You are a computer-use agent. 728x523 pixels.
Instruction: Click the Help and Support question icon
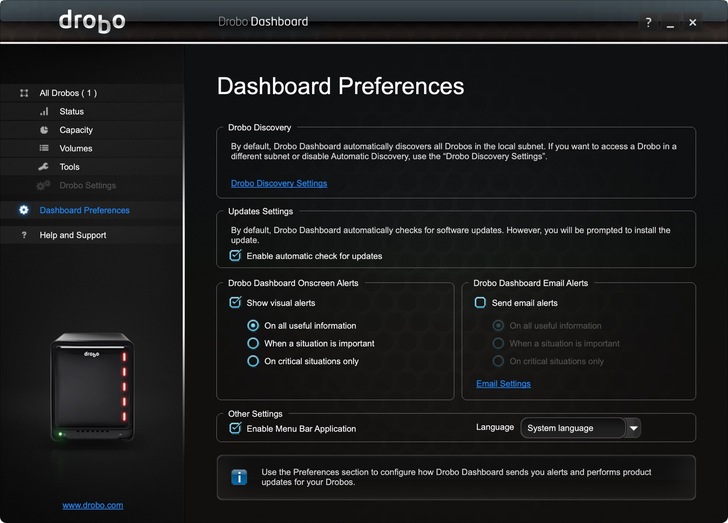(24, 235)
